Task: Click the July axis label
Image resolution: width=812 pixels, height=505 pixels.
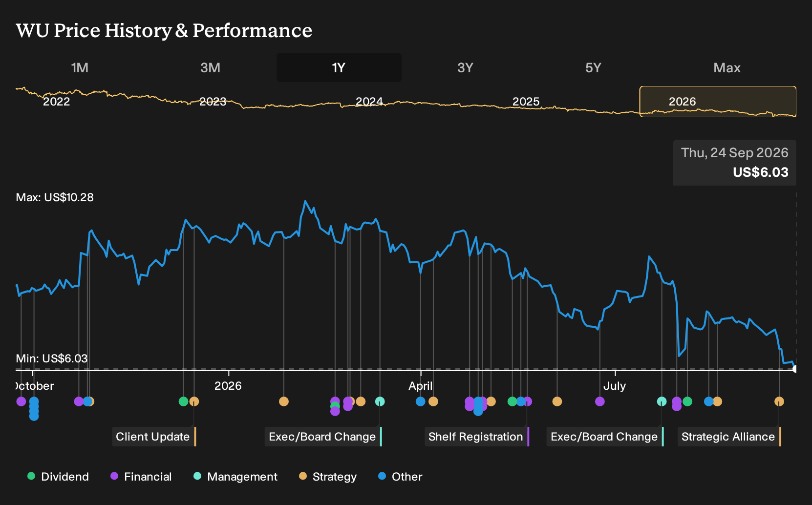Action: (615, 386)
